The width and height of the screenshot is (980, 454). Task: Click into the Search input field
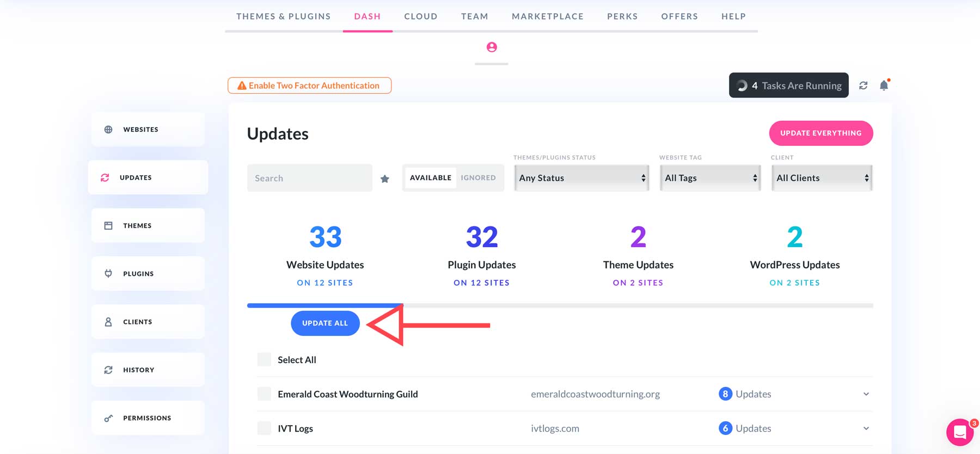[x=309, y=178]
